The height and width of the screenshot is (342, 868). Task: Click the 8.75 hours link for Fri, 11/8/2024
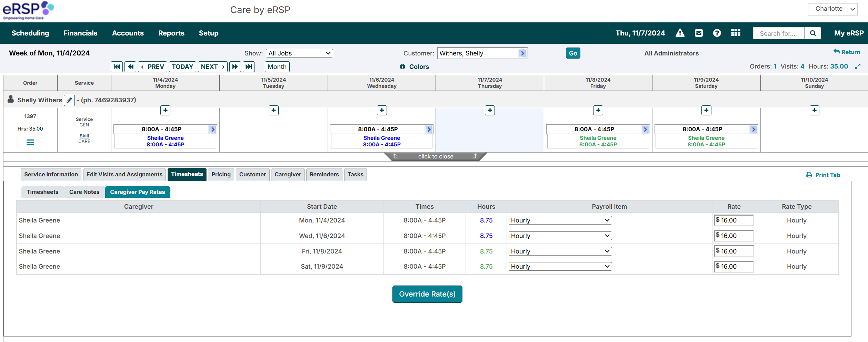point(486,251)
